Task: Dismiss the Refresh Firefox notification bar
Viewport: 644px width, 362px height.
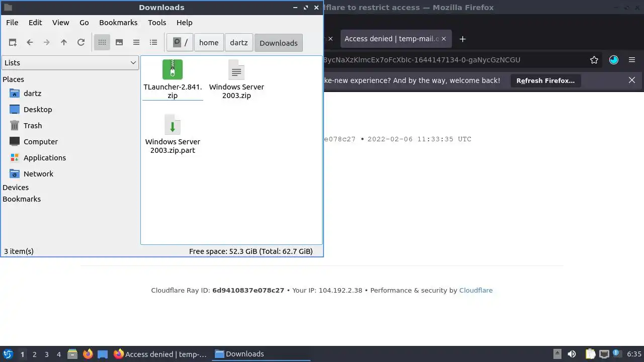Action: pos(632,80)
